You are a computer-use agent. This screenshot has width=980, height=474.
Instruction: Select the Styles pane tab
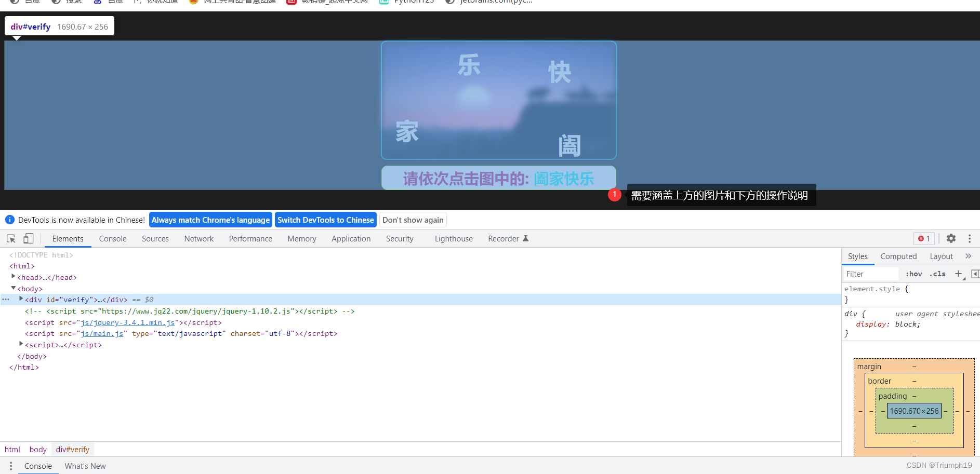857,256
